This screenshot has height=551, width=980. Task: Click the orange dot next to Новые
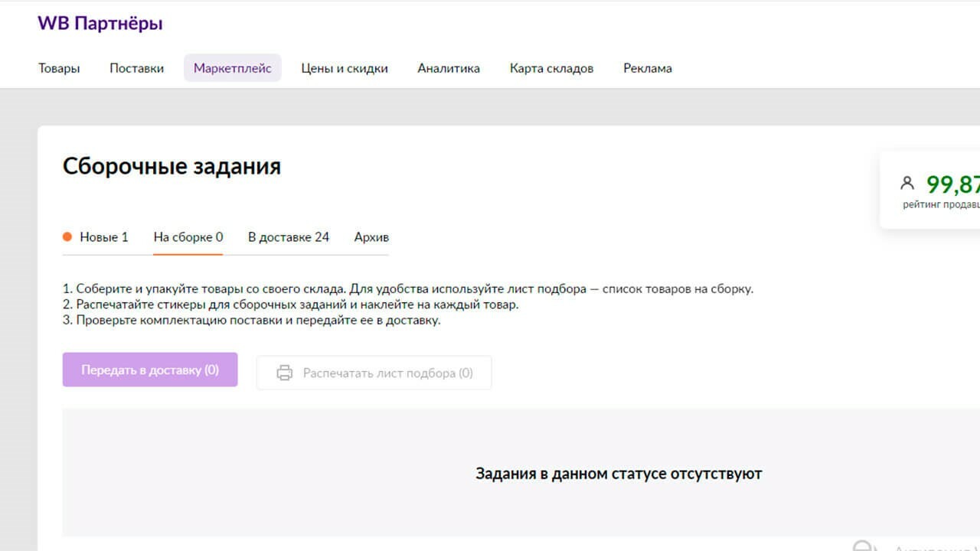pos(67,236)
